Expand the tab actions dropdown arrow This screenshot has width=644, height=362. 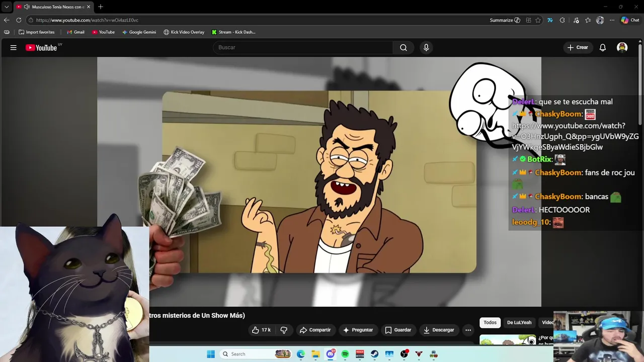pos(7,7)
